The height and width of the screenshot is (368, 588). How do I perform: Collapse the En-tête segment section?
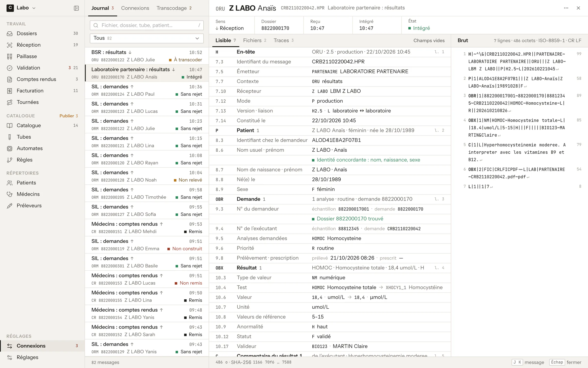click(330, 52)
